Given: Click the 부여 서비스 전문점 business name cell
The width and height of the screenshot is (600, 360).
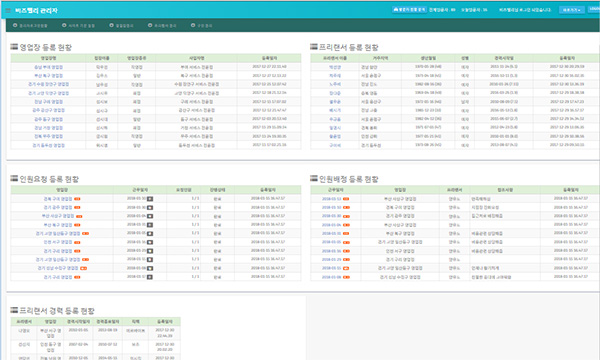Looking at the screenshot, I should (197, 67).
